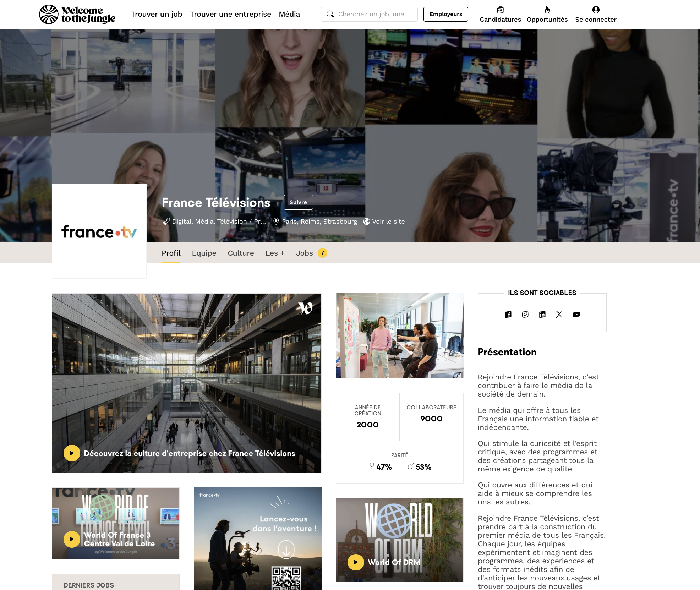Click the Année de création 2000 value

click(x=367, y=425)
